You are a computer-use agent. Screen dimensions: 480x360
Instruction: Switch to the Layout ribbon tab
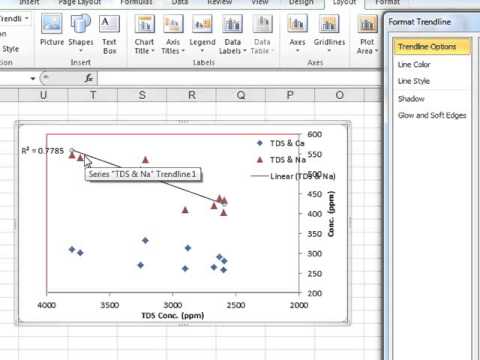[344, 2]
